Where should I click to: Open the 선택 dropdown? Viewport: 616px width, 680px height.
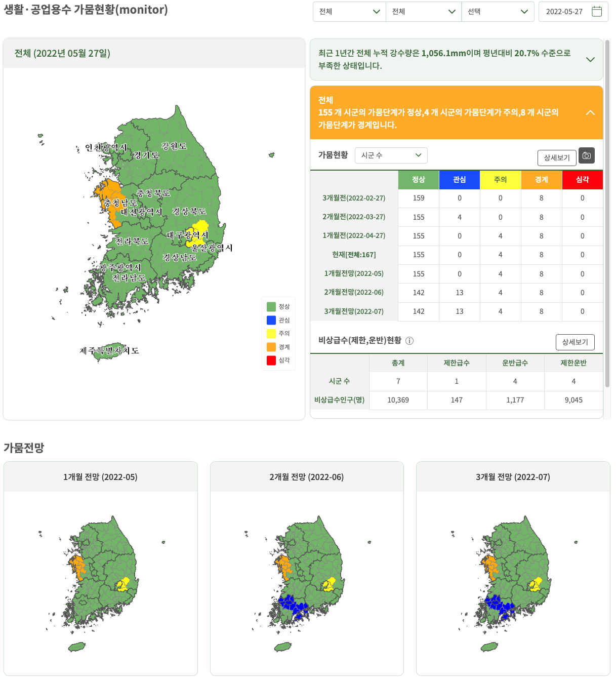[498, 12]
